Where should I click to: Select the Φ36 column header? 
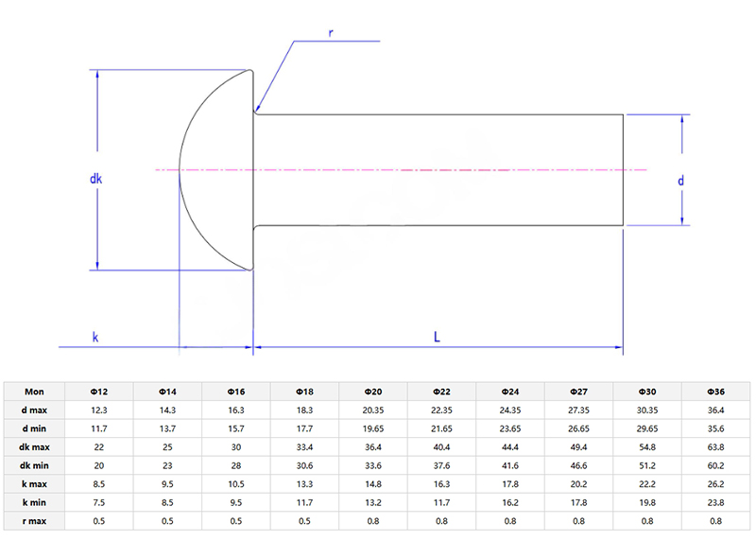pyautogui.click(x=716, y=392)
